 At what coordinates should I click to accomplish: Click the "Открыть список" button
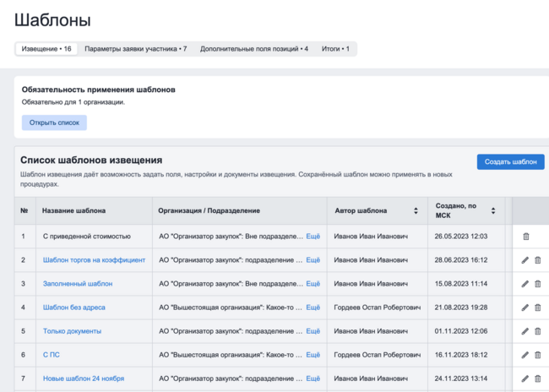(x=54, y=122)
